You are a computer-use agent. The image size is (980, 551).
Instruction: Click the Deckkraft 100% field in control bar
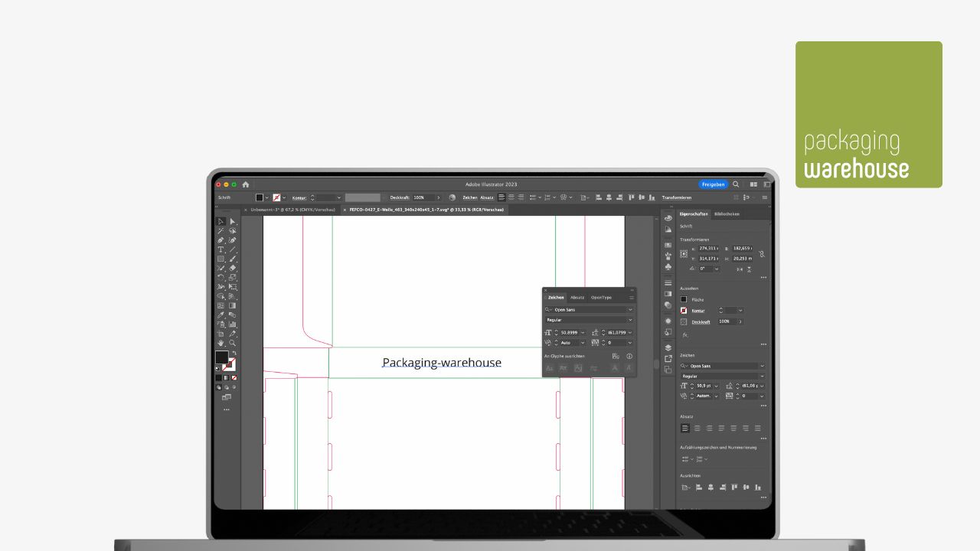point(423,197)
